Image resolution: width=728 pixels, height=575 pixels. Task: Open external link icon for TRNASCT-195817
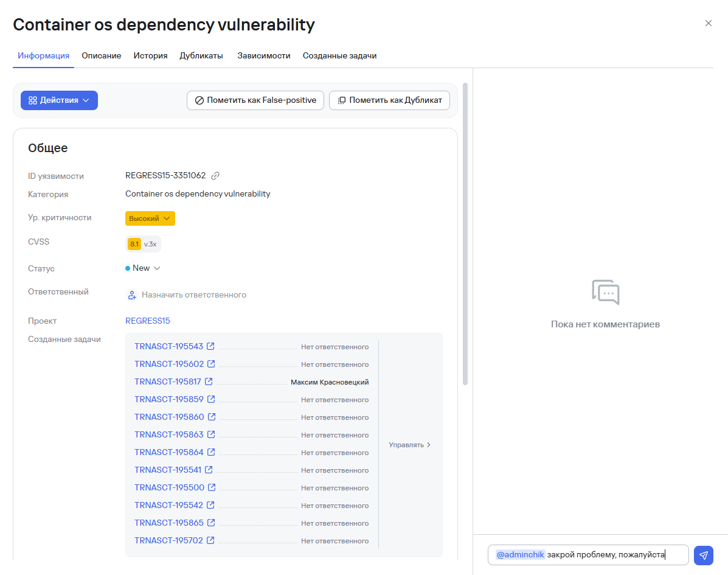pos(209,382)
